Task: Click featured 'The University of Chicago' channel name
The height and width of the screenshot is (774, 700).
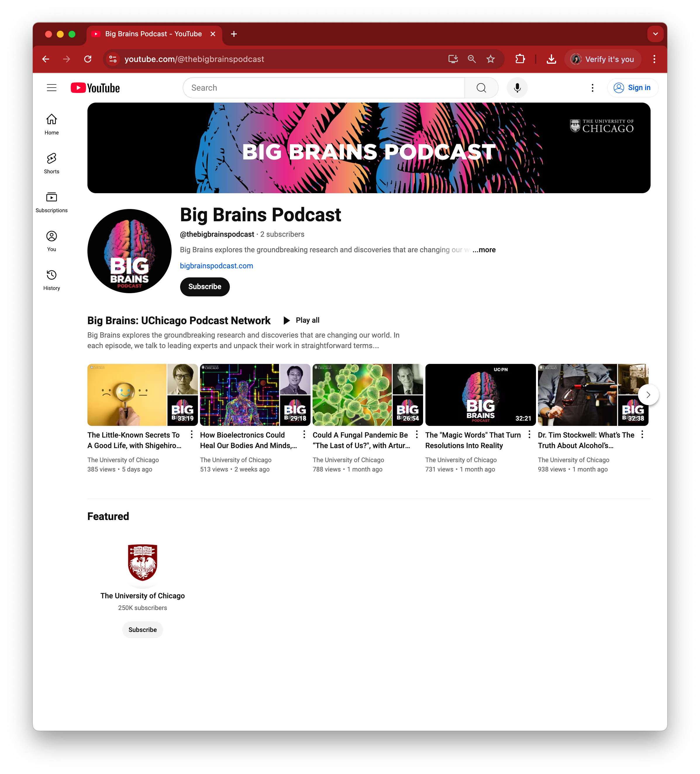Action: pos(142,596)
